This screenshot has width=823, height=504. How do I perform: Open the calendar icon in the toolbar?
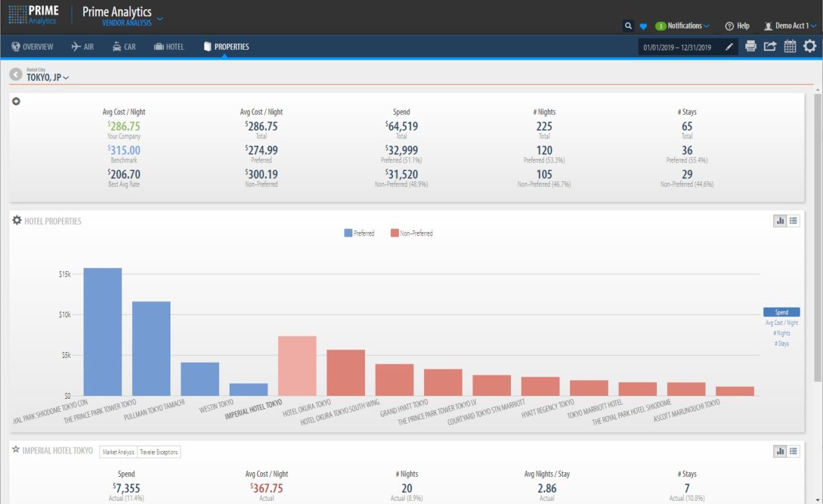[790, 46]
